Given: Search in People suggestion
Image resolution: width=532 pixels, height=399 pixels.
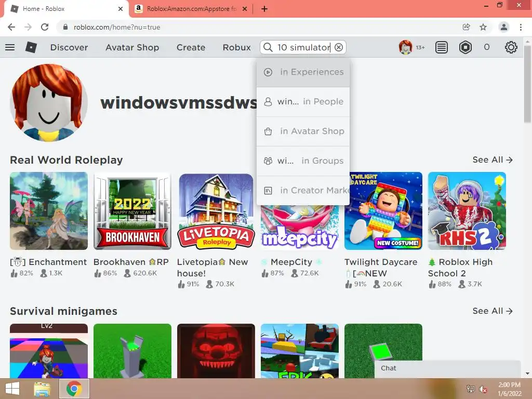Looking at the screenshot, I should pyautogui.click(x=303, y=101).
